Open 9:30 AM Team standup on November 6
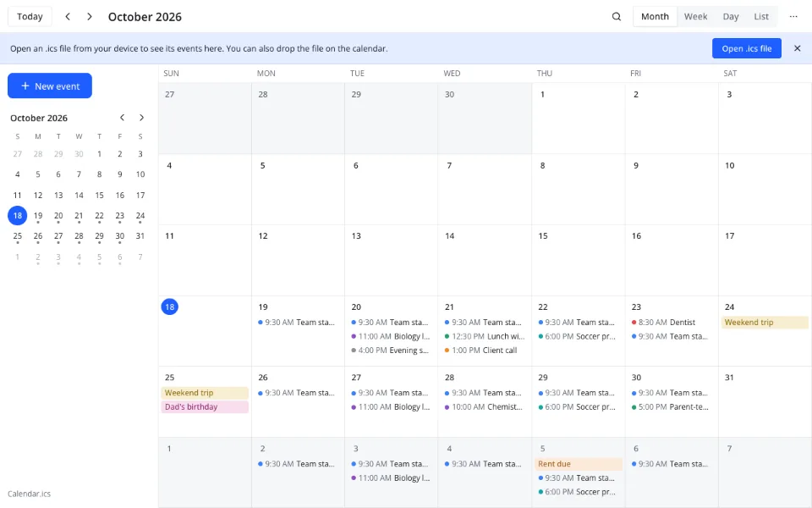The width and height of the screenshot is (812, 508). pyautogui.click(x=670, y=464)
